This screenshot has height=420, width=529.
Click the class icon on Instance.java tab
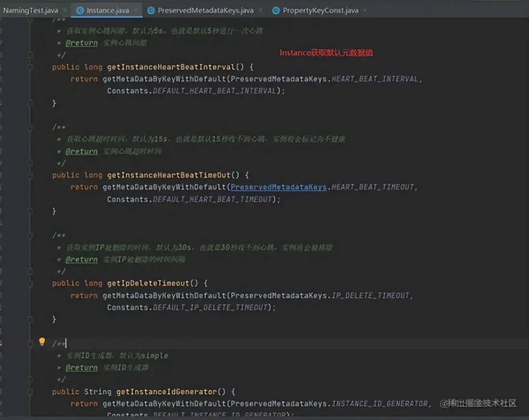tap(80, 11)
